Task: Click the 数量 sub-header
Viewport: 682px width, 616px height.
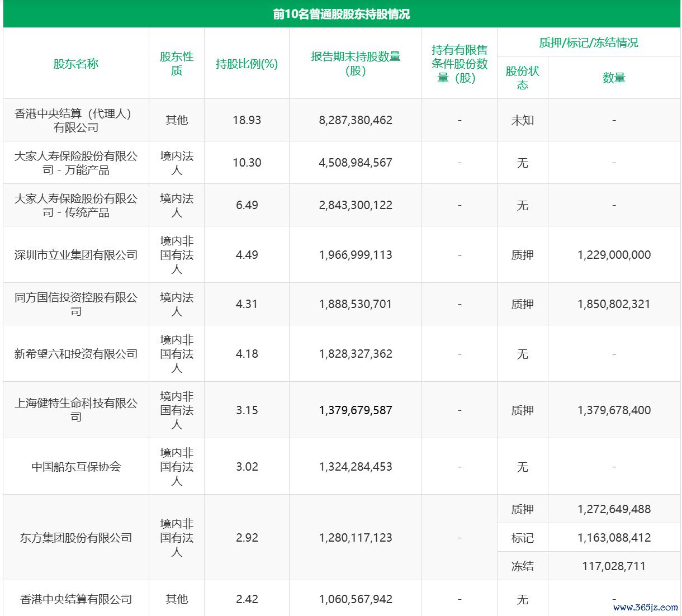Action: tap(614, 78)
